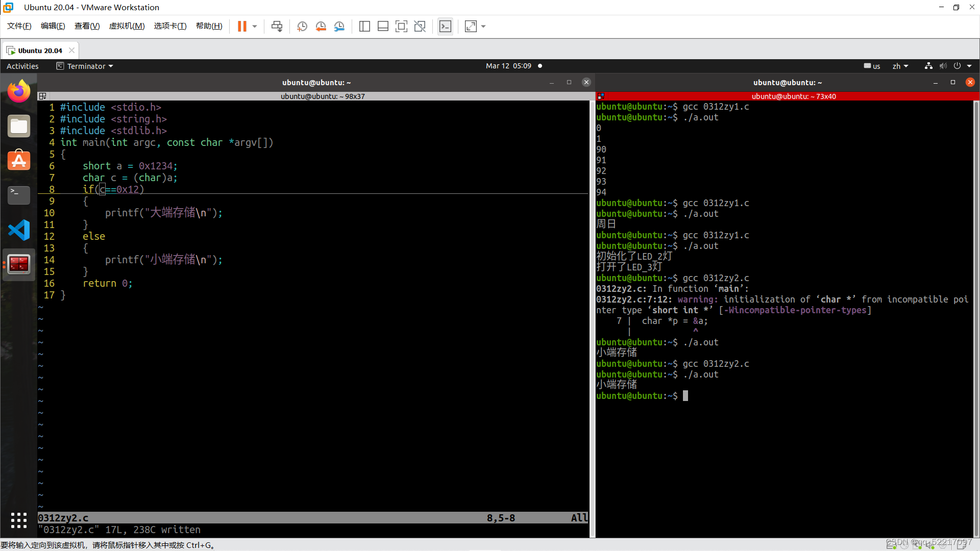The image size is (980, 551).
Task: Toggle the thumbnail bar view
Action: [x=383, y=27]
